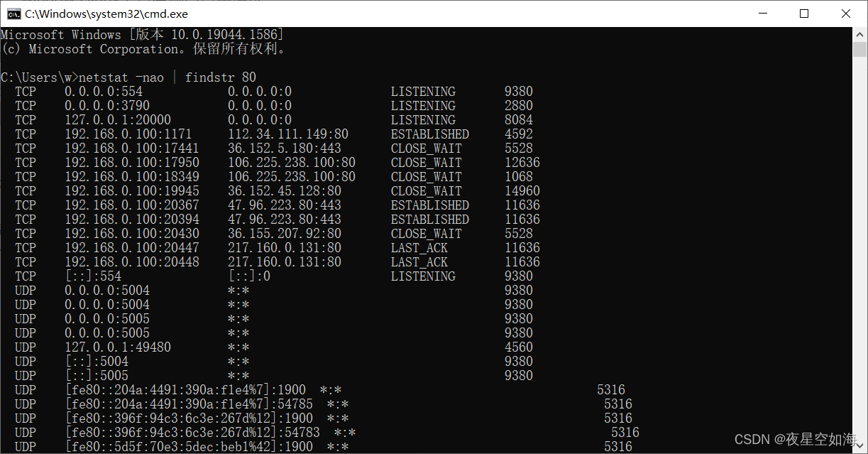Click UDP address [::]:5005
The image size is (868, 454).
click(x=97, y=376)
